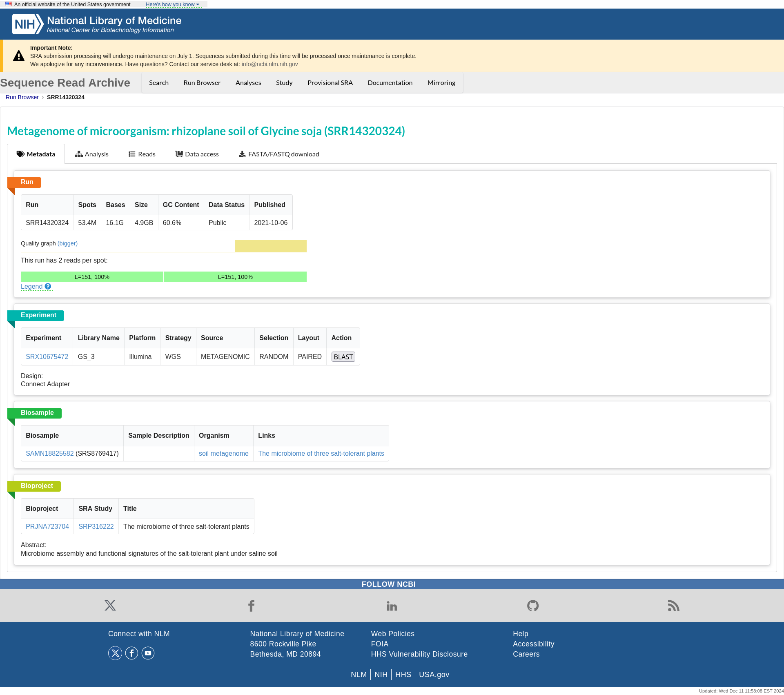Screen dimensions: 784x695
Task: Click Connect with NLM footer link
Action: pos(139,634)
